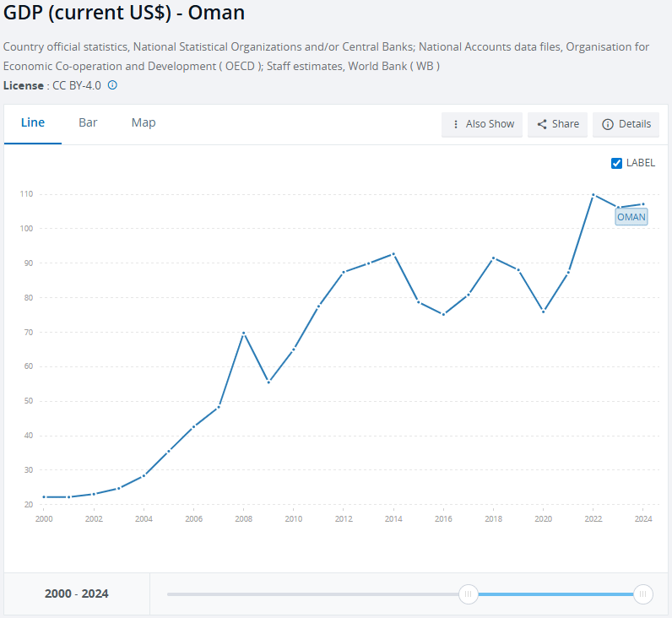Click the 2022 data point peak
The width and height of the screenshot is (672, 618).
pos(593,195)
